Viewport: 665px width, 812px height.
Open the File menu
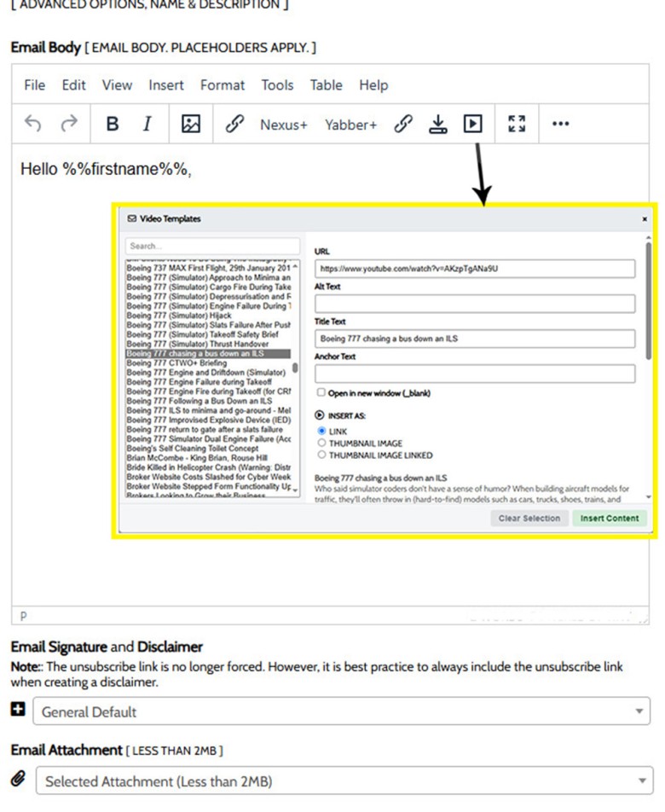[x=35, y=85]
